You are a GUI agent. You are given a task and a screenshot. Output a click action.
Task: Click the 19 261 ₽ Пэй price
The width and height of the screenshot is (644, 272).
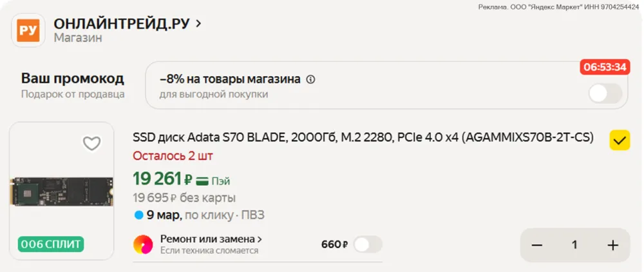tap(162, 179)
